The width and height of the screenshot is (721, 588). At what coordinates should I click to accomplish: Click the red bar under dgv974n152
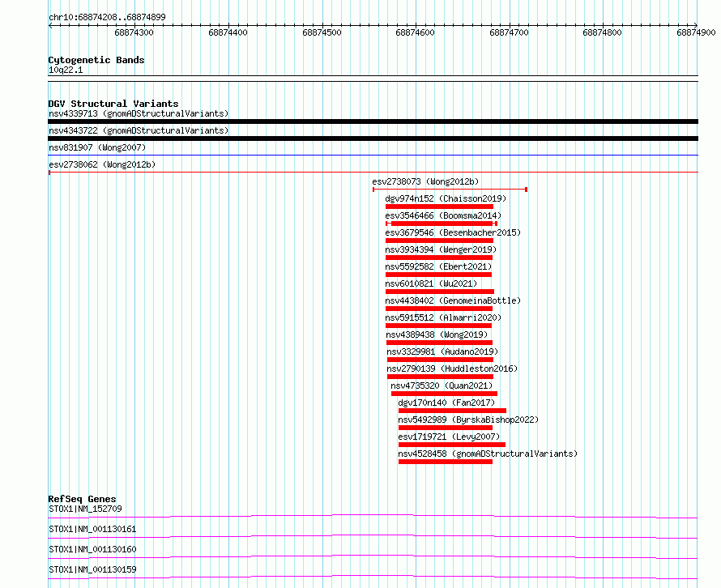point(439,207)
